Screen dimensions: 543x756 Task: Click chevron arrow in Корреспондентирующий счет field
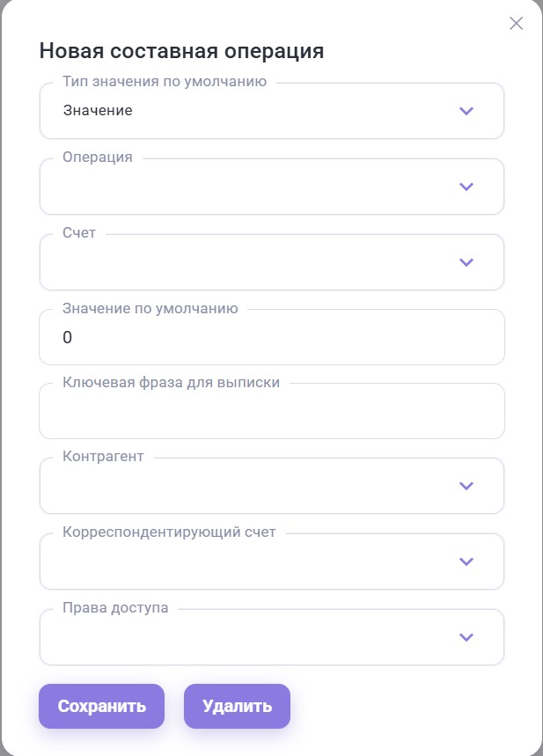pyautogui.click(x=466, y=561)
